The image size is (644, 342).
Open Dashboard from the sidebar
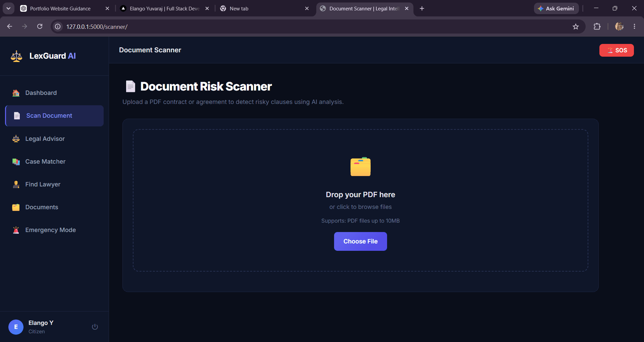point(54,93)
